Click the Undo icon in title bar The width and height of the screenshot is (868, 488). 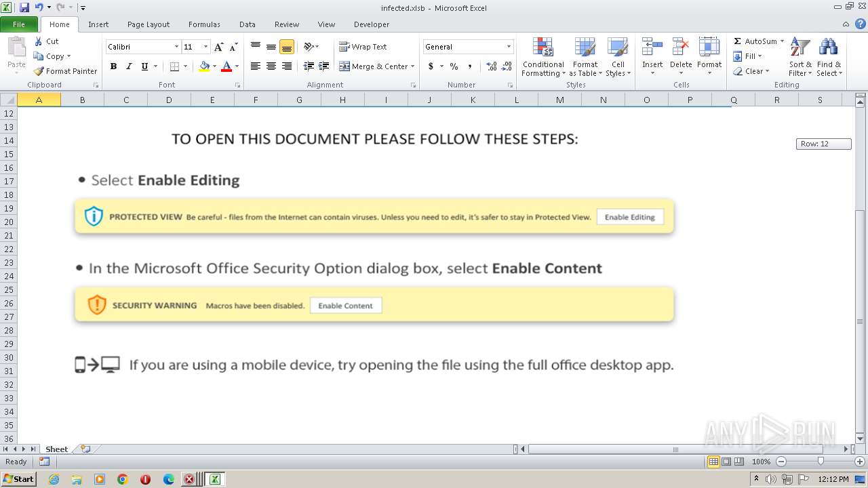click(39, 7)
